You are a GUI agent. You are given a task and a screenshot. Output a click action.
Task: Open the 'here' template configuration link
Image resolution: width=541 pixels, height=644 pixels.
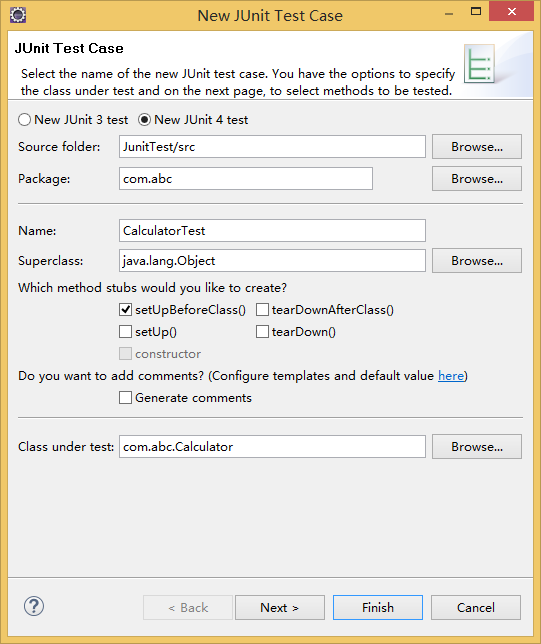click(451, 375)
